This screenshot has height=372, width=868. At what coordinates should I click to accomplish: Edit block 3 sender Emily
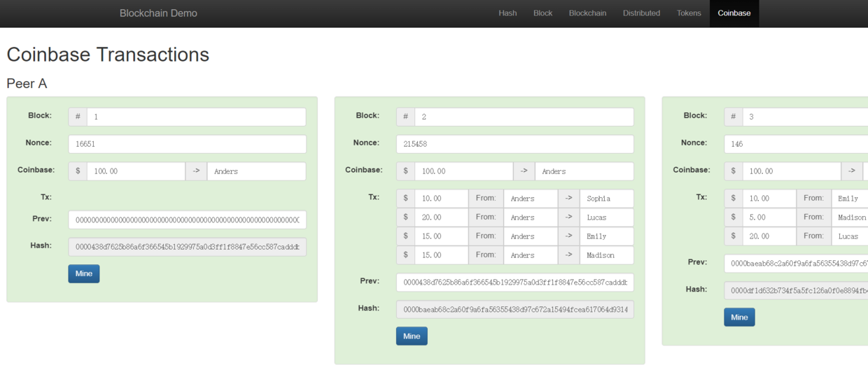(x=850, y=199)
